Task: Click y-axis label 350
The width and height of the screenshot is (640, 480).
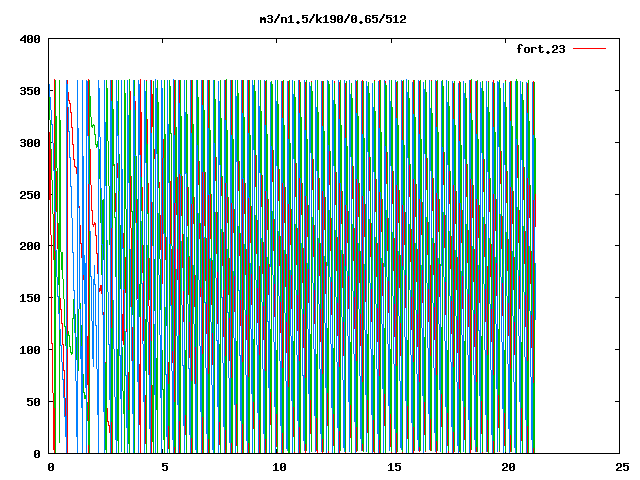Action: pyautogui.click(x=30, y=91)
